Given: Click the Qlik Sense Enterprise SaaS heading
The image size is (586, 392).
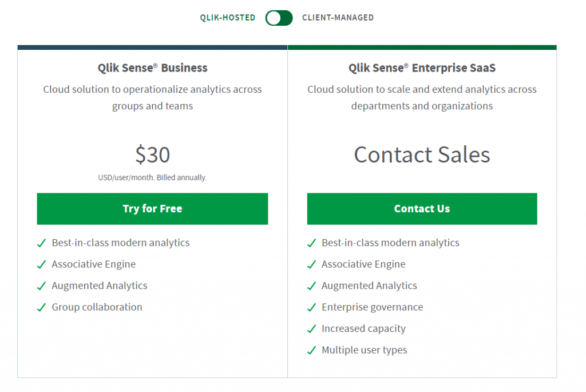Looking at the screenshot, I should (x=422, y=68).
